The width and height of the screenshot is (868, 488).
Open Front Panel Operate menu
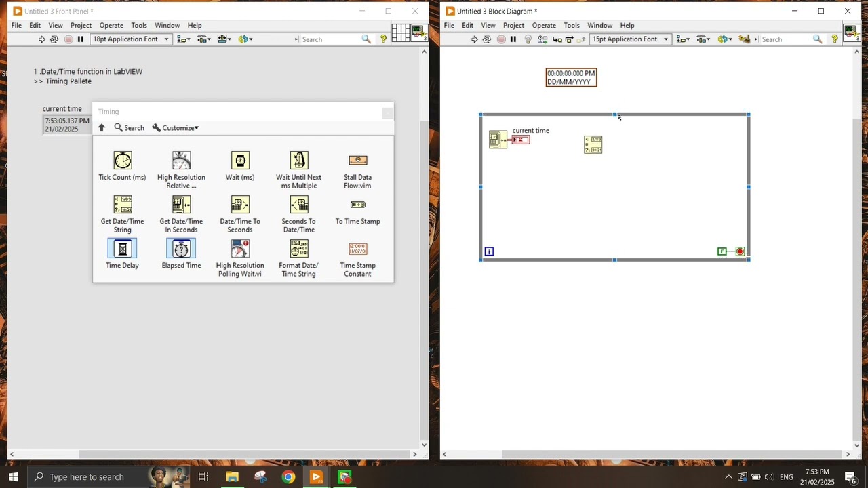(x=111, y=25)
